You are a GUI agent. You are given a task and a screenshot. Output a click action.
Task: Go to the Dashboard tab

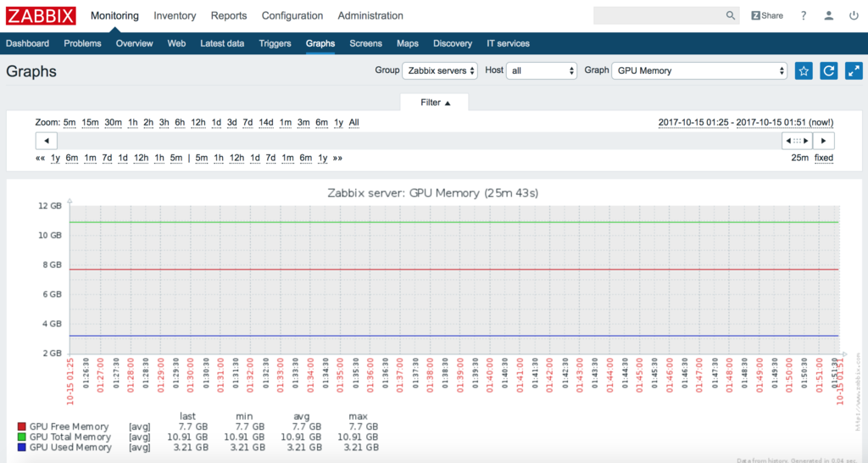pyautogui.click(x=27, y=43)
